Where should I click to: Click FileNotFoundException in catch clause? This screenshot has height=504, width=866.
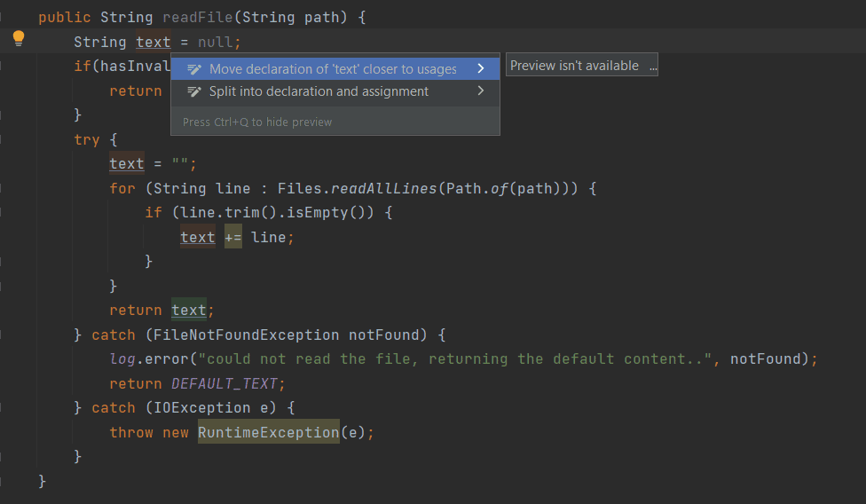pyautogui.click(x=247, y=335)
